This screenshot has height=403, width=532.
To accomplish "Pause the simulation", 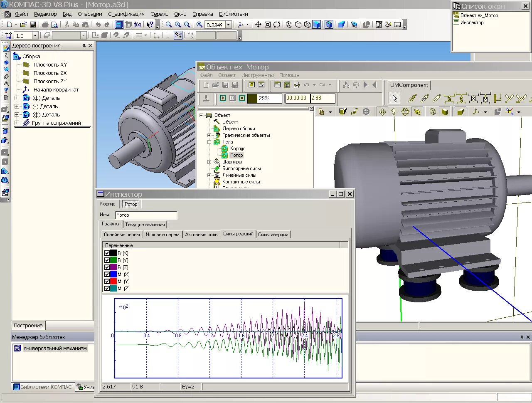I will 232,98.
